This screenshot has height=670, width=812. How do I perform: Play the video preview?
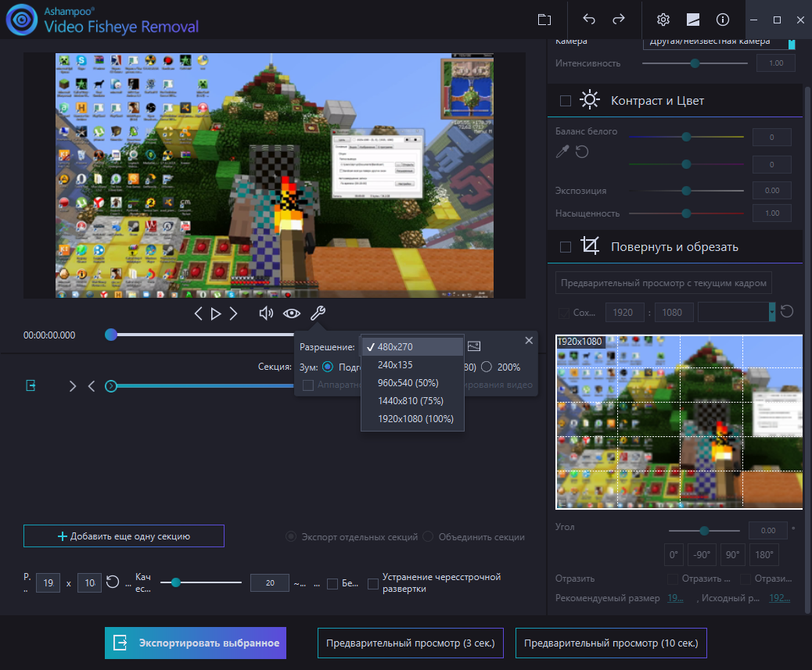pyautogui.click(x=216, y=314)
